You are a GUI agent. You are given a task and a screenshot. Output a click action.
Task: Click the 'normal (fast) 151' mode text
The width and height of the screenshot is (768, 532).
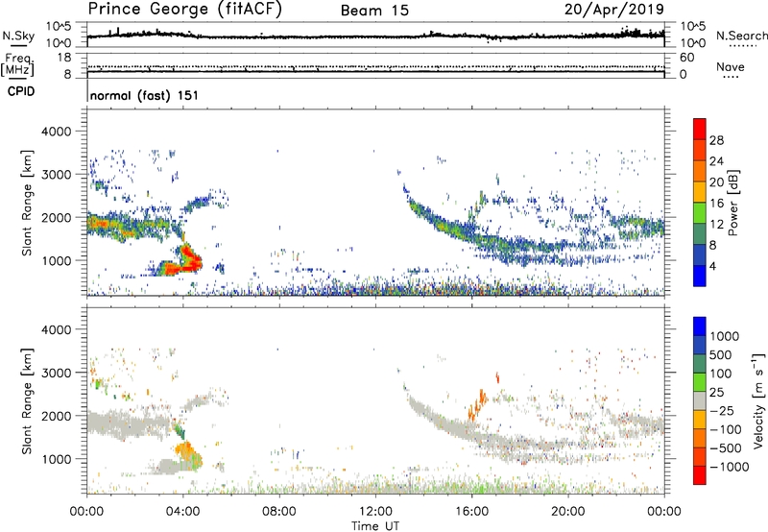[x=144, y=95]
